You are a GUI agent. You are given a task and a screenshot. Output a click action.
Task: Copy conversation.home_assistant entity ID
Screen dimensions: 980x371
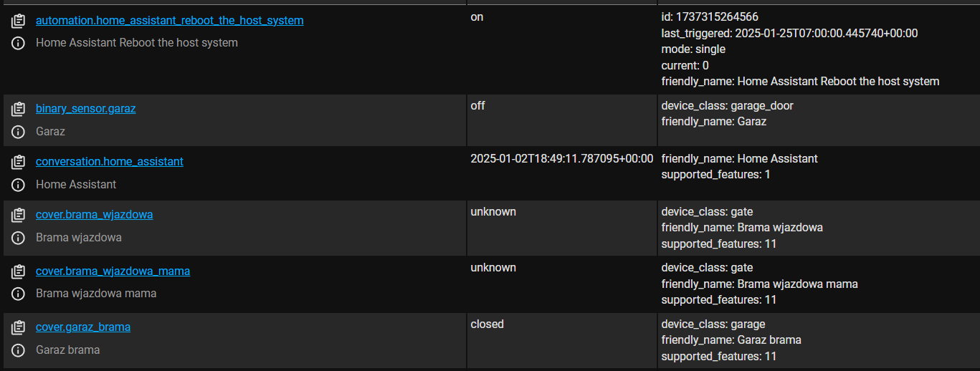(x=18, y=163)
